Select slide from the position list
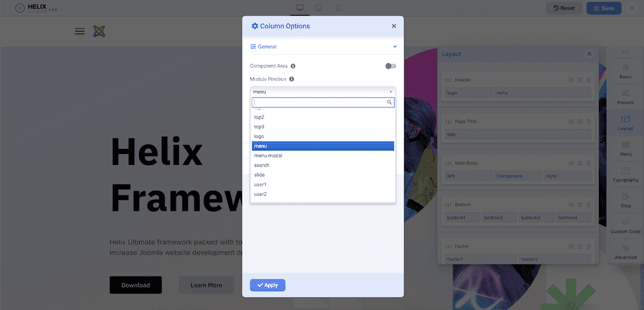 323,175
